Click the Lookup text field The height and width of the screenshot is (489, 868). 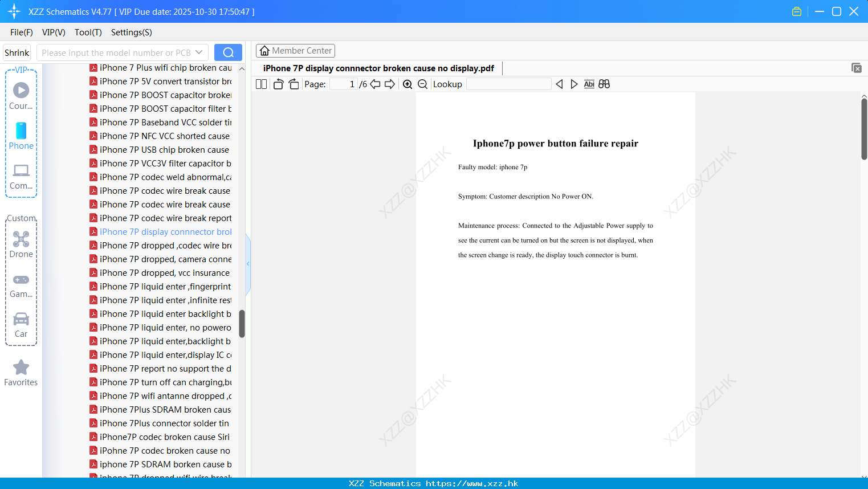(509, 84)
